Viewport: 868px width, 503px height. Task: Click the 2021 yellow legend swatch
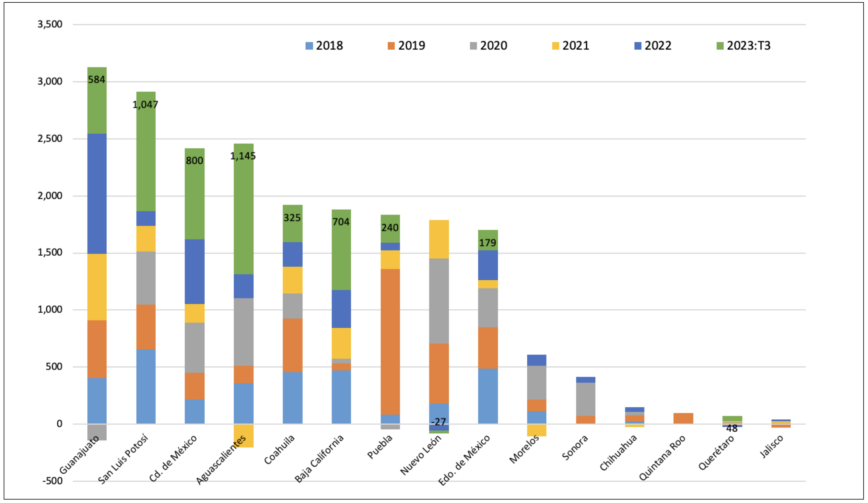click(x=555, y=46)
